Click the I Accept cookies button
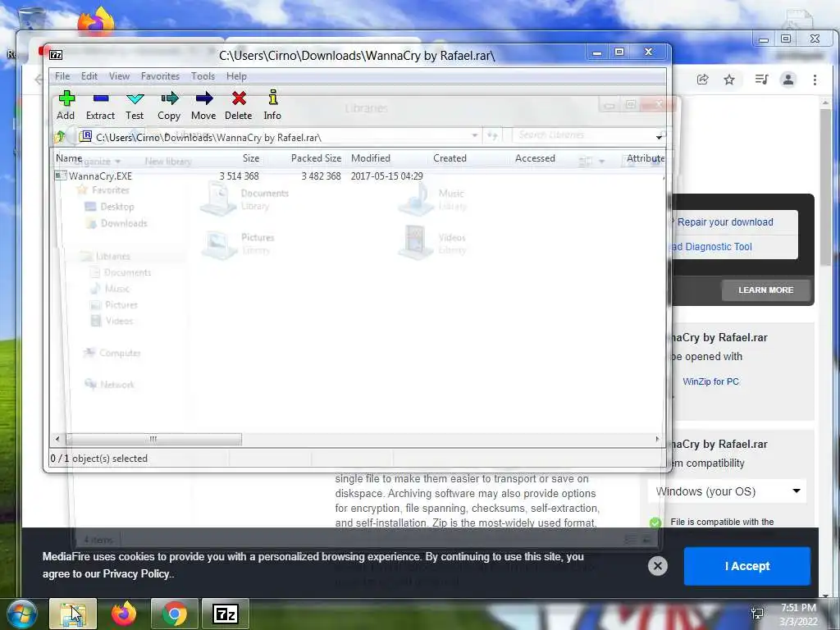 pyautogui.click(x=746, y=566)
